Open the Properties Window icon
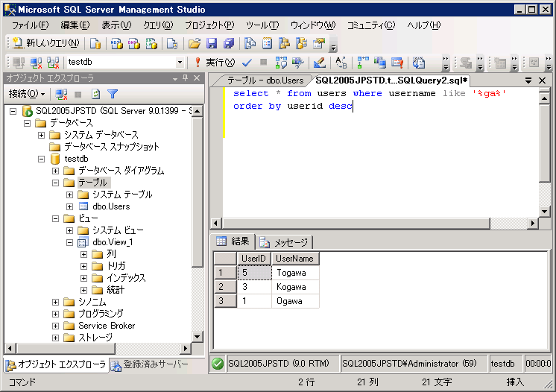 [x=319, y=43]
